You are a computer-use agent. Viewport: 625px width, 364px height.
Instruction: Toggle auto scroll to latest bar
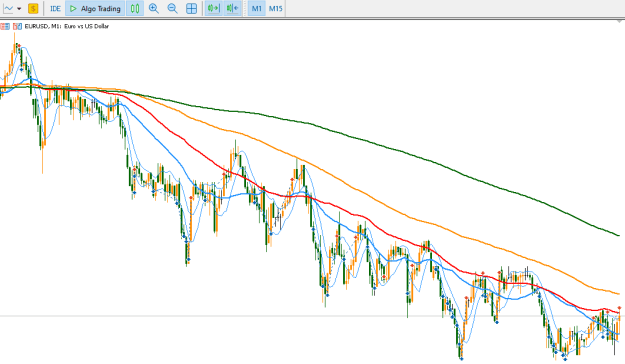[214, 8]
